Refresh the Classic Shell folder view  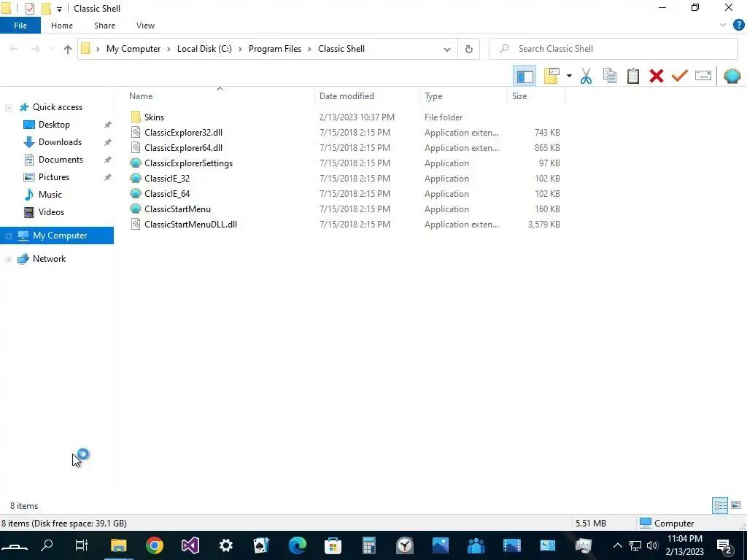[x=469, y=49]
